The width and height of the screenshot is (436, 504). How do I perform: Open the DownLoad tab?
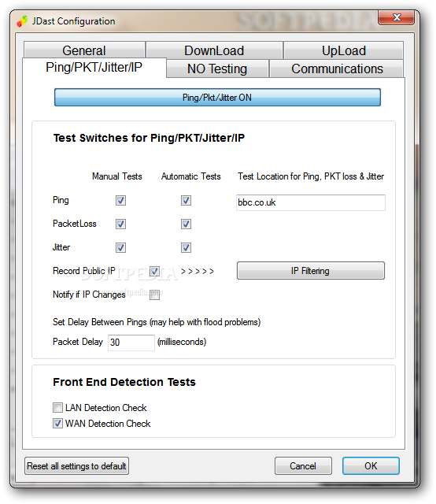tap(214, 50)
